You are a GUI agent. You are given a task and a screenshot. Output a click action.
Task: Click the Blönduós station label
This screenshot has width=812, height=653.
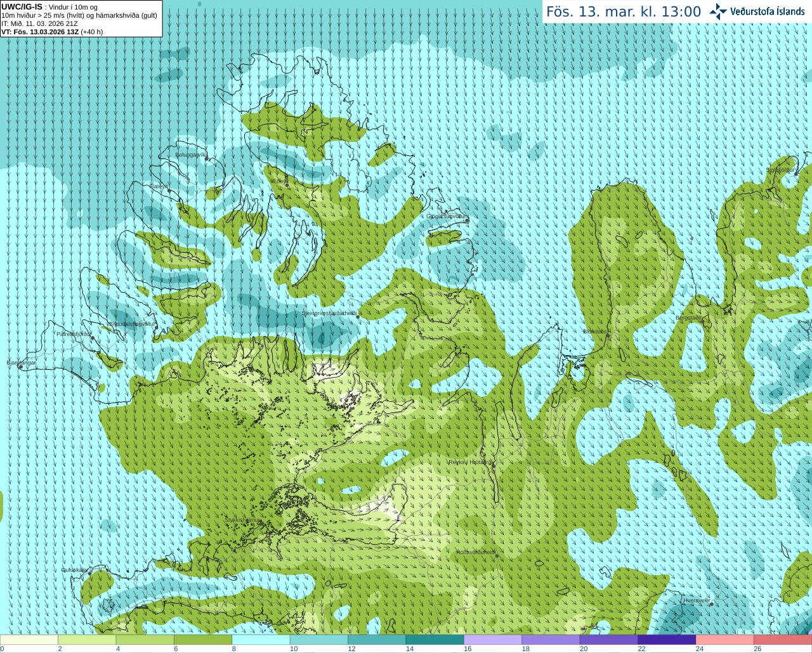[596, 332]
